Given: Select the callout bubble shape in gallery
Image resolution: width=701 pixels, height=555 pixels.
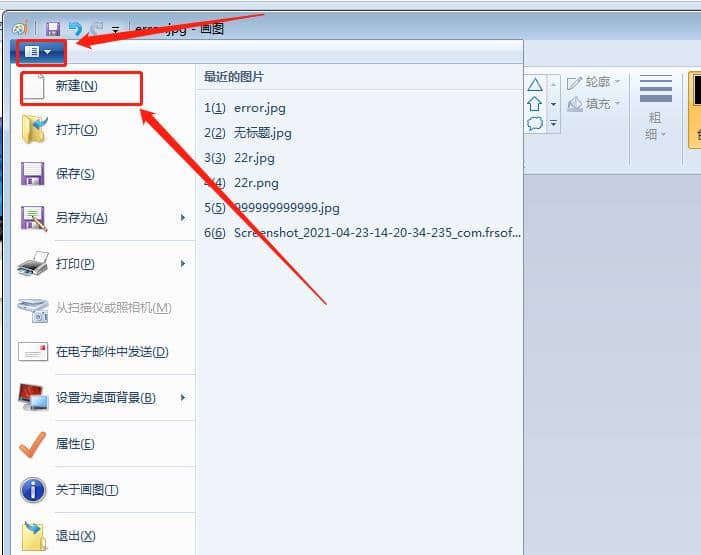Looking at the screenshot, I should tap(535, 123).
